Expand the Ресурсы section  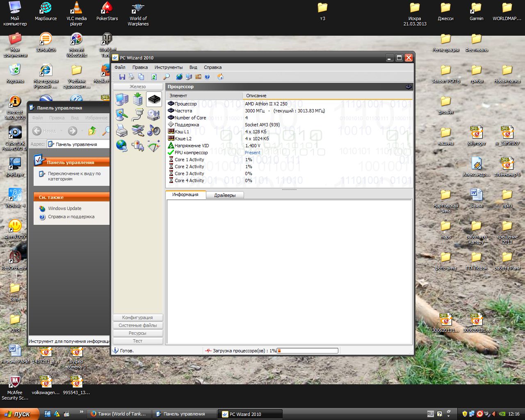[137, 333]
